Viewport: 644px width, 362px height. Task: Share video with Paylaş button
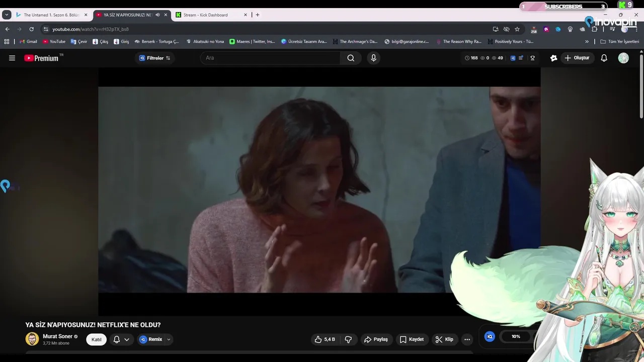(x=376, y=339)
